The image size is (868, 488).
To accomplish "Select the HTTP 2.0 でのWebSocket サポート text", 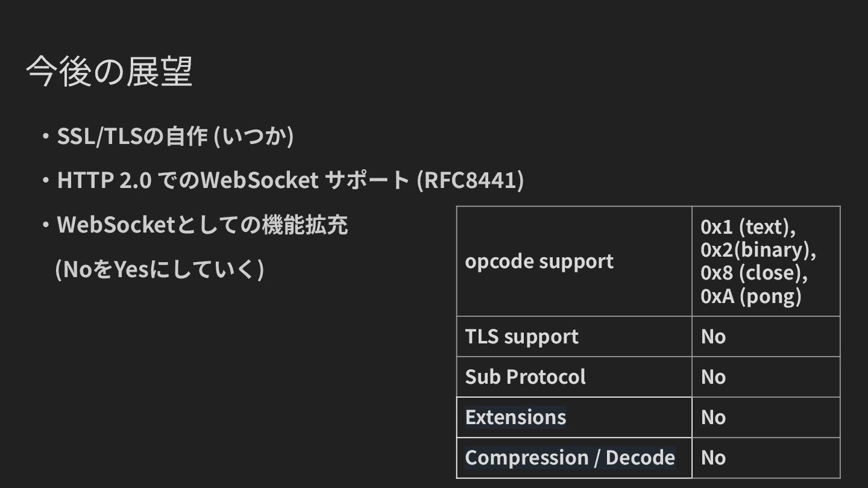I will coord(233,180).
